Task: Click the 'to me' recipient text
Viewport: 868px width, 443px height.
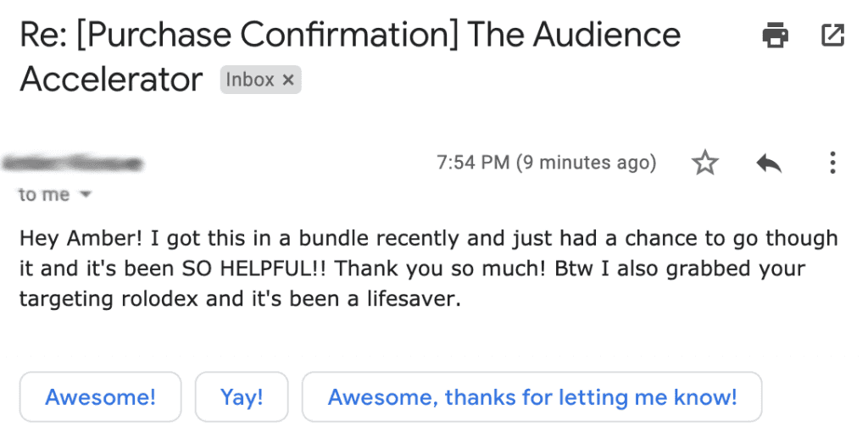Action: (44, 195)
